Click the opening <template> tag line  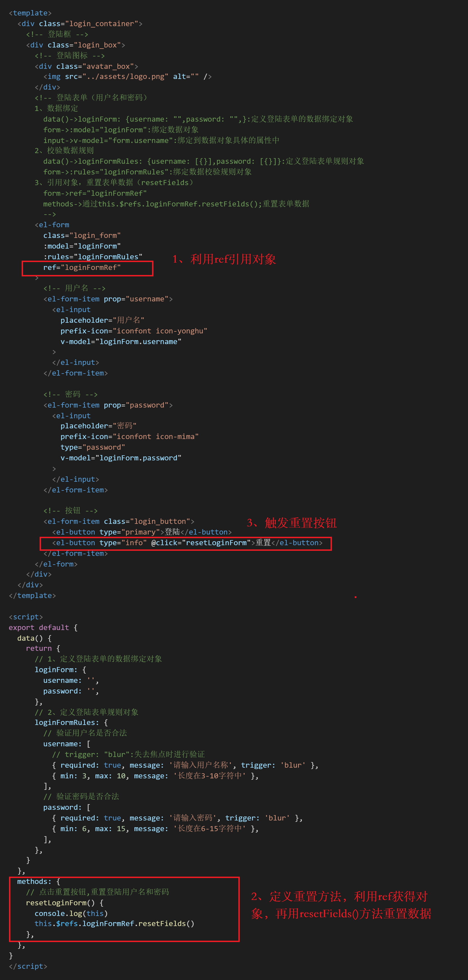[30, 13]
